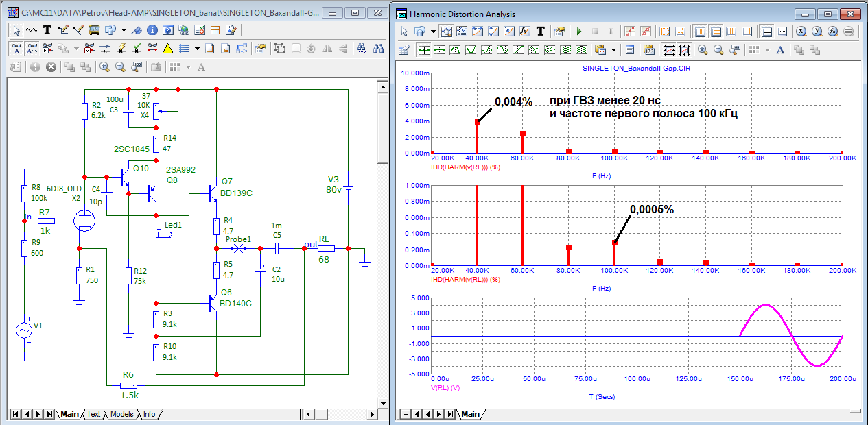Open the dropdown arrow next to grid icon
Image resolution: width=868 pixels, height=425 pixels.
[197, 49]
